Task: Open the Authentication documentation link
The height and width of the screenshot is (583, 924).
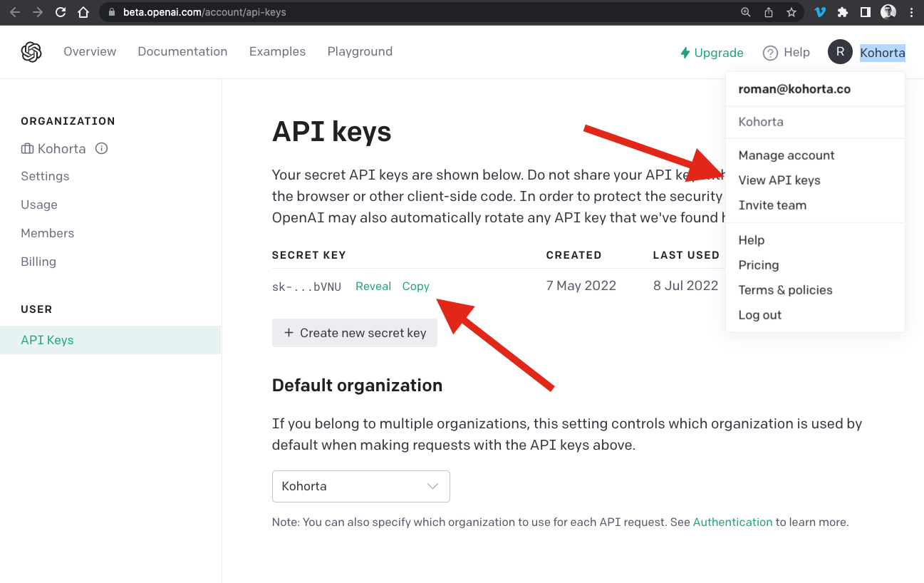Action: coord(732,522)
